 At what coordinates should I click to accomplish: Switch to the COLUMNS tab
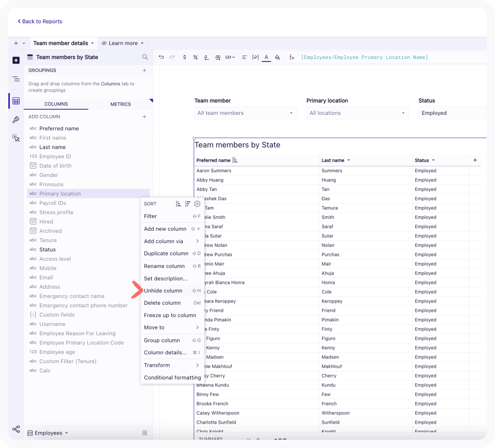(56, 104)
